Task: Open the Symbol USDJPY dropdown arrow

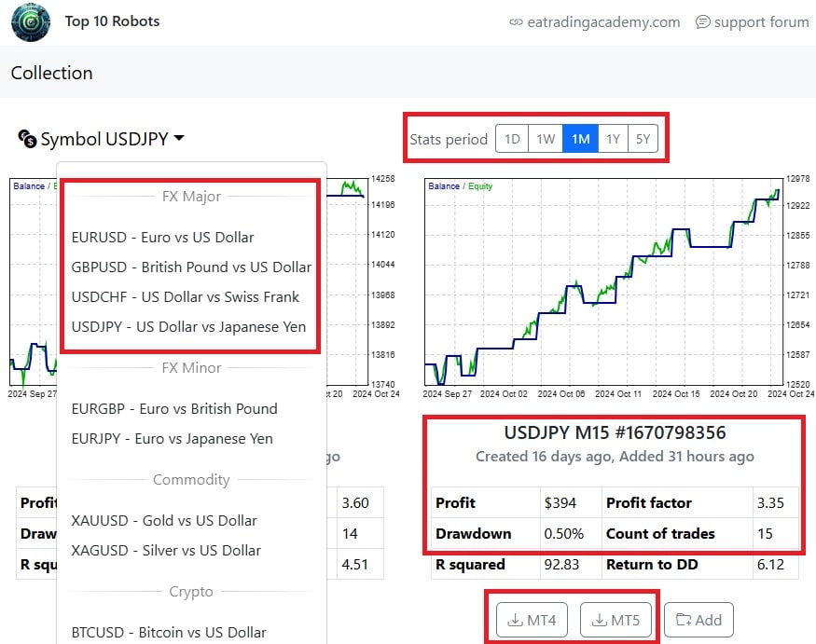Action: (177, 139)
